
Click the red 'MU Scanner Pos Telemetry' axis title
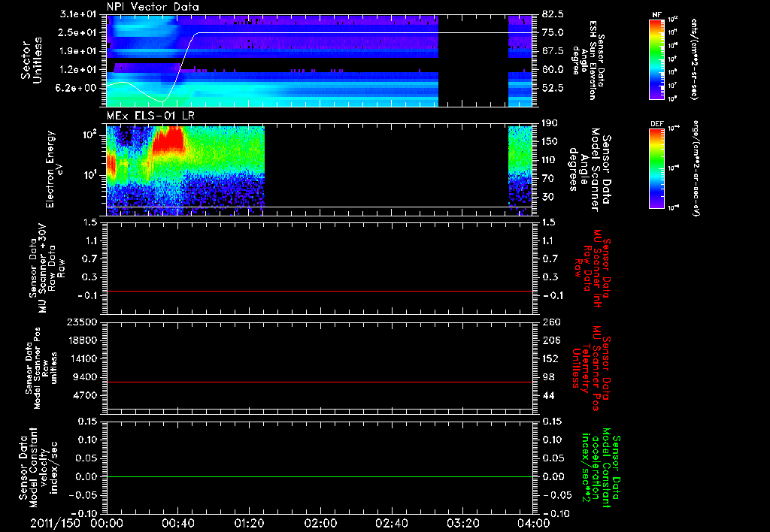(x=591, y=368)
